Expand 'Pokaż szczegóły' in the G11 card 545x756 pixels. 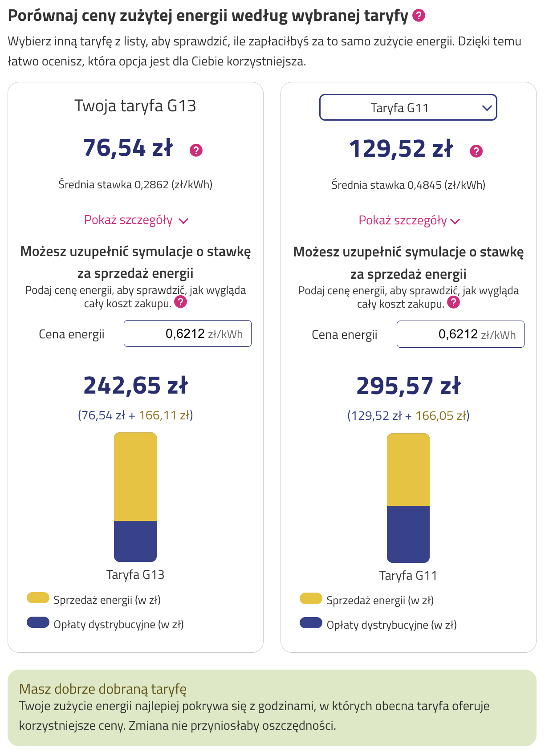409,221
